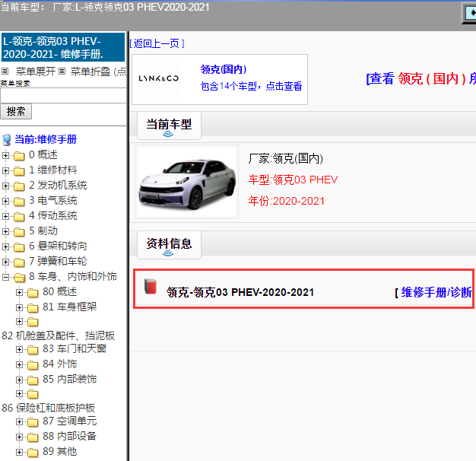The image size is (476, 461).
Task: Select 86 保险杠和底板护板 item
Action: (x=49, y=408)
